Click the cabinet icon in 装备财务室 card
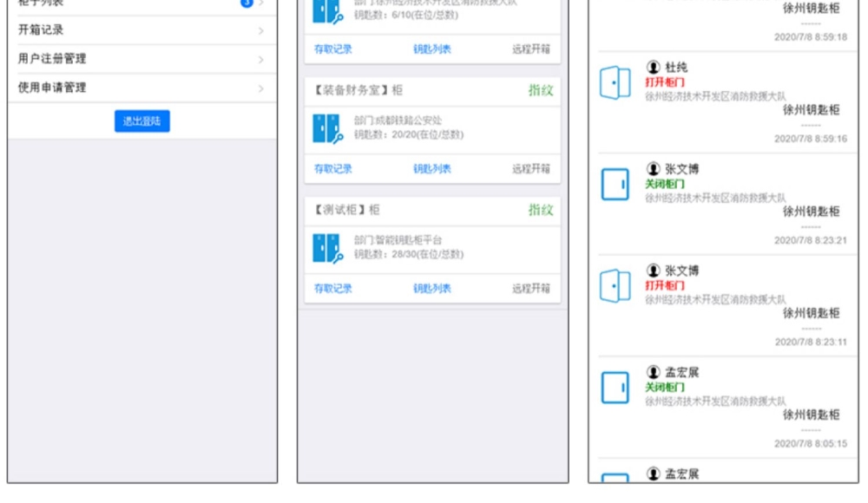The image size is (868, 503). coord(327,128)
